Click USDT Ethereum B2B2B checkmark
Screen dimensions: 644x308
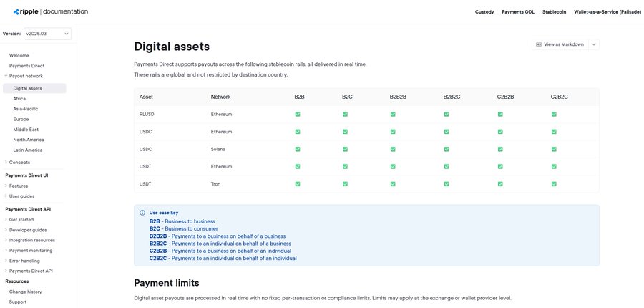point(393,167)
